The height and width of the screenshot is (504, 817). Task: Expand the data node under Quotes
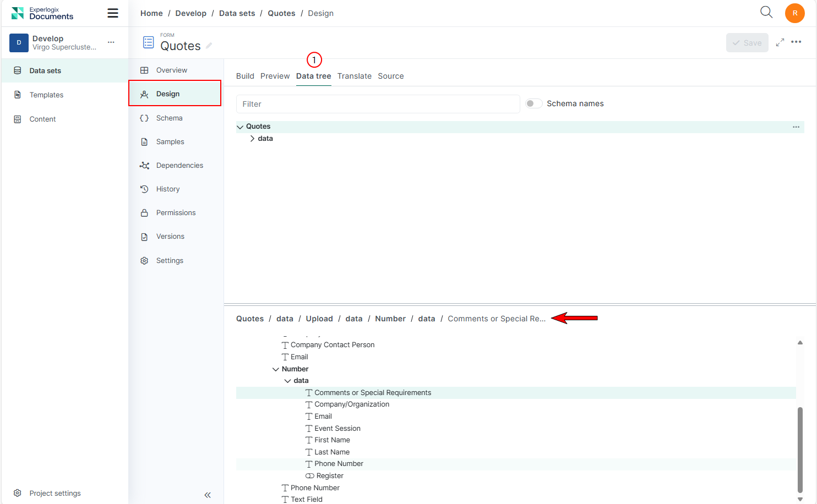(252, 139)
